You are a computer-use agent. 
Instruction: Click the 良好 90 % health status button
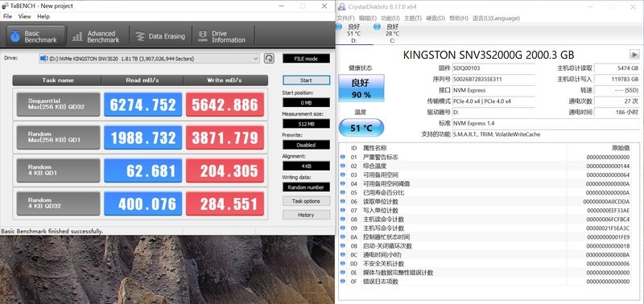point(361,88)
